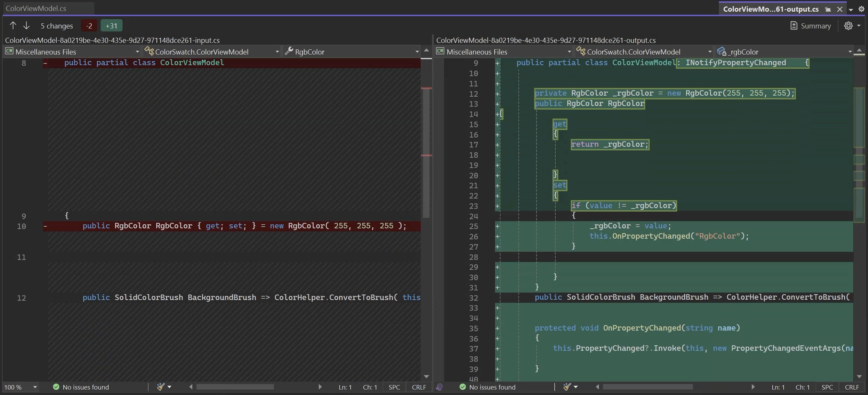Click the +31 added lines badge
The width and height of the screenshot is (868, 395).
tap(111, 26)
